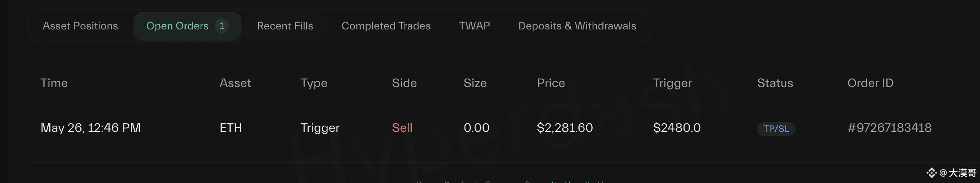Switch to the TWAP tab
This screenshot has width=980, height=183.
click(474, 26)
